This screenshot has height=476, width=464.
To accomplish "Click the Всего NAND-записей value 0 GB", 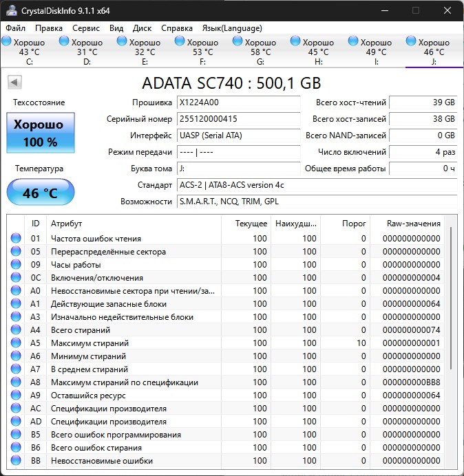I will 423,135.
